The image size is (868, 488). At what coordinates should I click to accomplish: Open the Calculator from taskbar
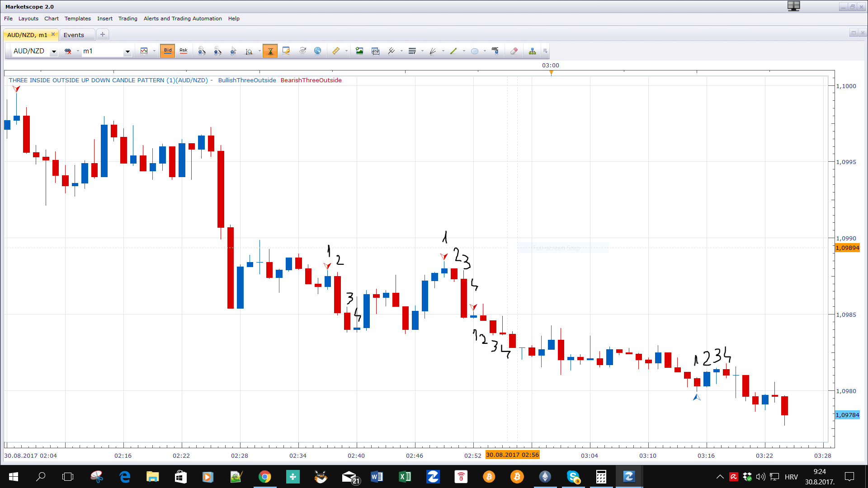point(601,477)
